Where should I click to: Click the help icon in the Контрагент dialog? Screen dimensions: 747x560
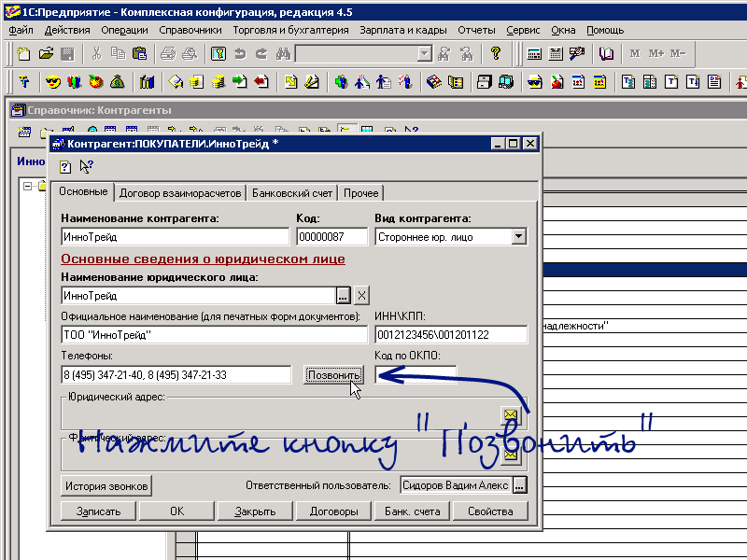point(65,167)
